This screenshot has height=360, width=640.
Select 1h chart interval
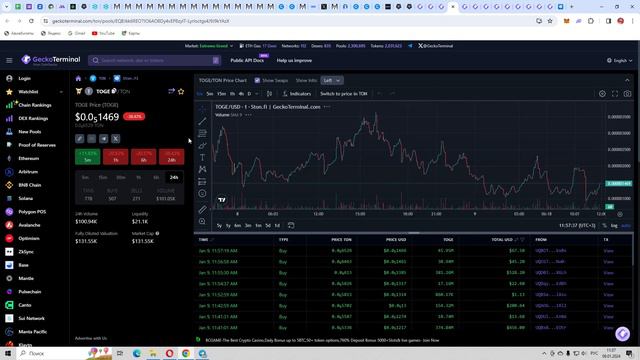coord(232,94)
